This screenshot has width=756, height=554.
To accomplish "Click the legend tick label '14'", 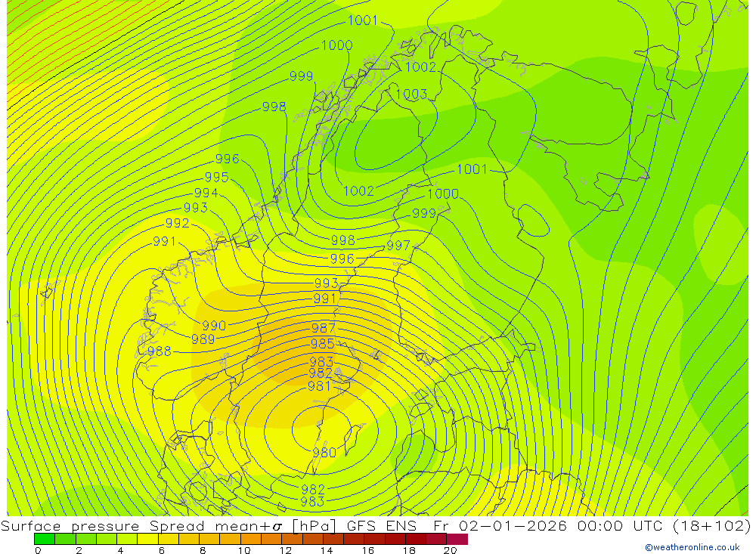I will 327,550.
